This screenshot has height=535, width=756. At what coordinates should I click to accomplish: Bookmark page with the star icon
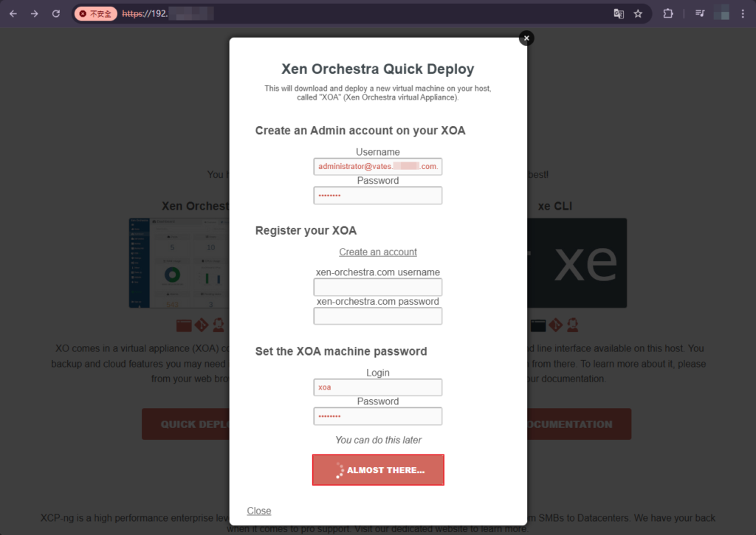click(x=638, y=13)
